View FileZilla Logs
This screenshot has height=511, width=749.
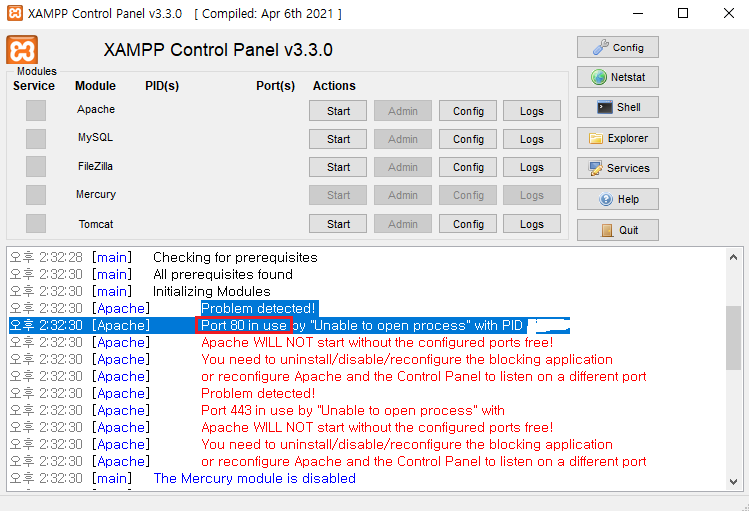pyautogui.click(x=532, y=167)
